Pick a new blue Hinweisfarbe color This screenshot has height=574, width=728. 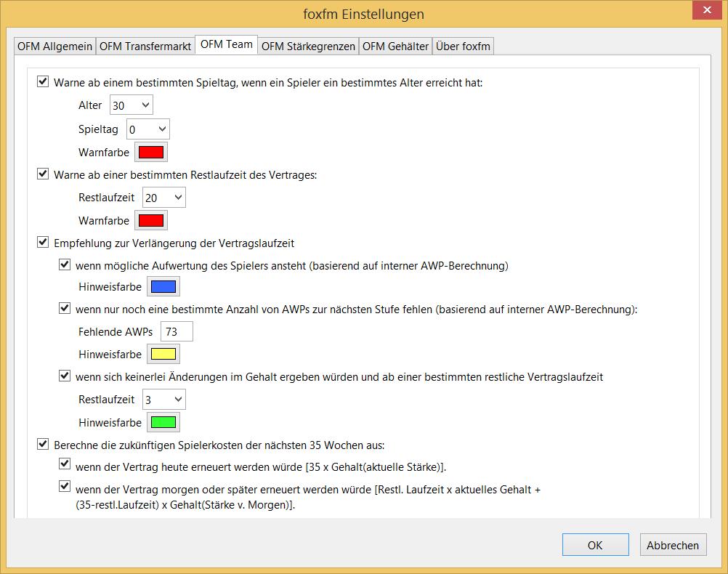163,286
